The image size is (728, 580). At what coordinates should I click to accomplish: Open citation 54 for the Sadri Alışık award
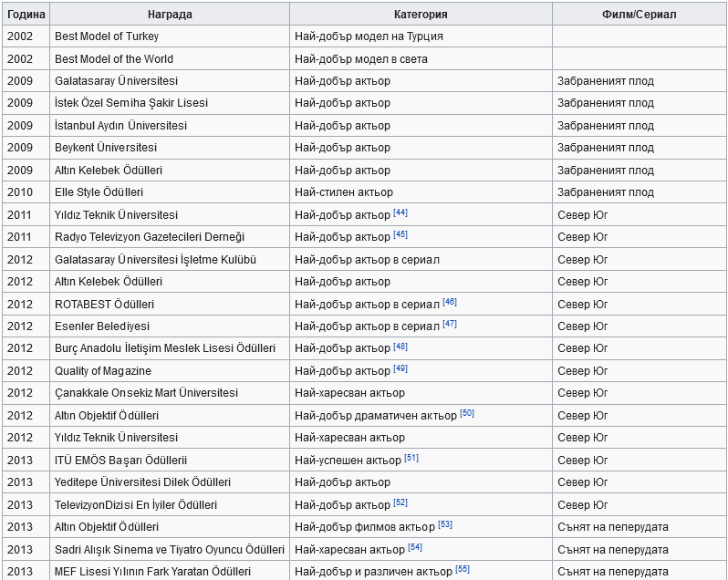click(x=415, y=547)
